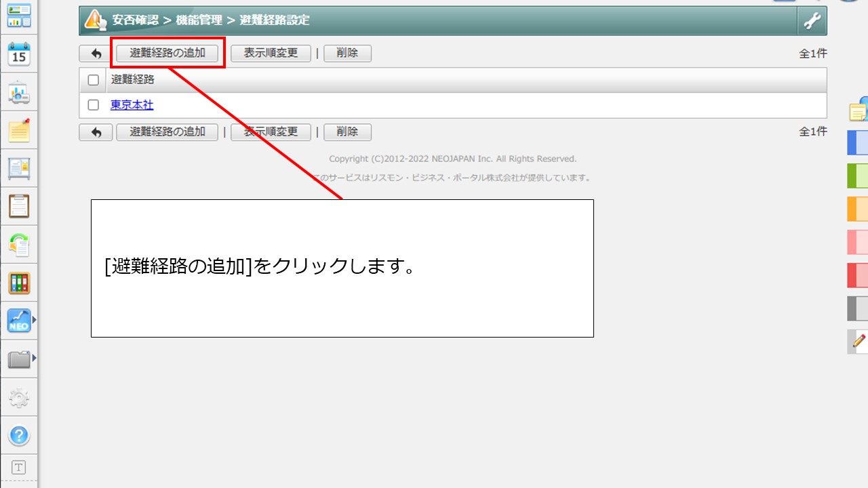Click 削除 button below the list
This screenshot has width=868, height=488.
347,132
